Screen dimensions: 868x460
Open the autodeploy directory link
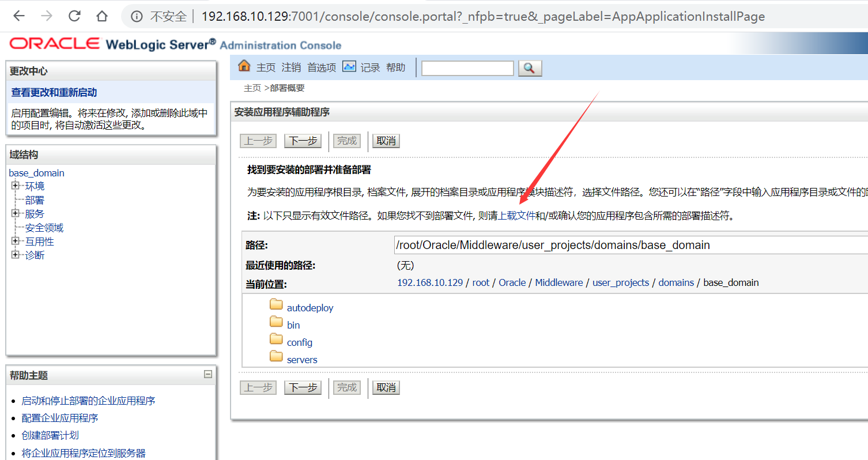coord(310,308)
